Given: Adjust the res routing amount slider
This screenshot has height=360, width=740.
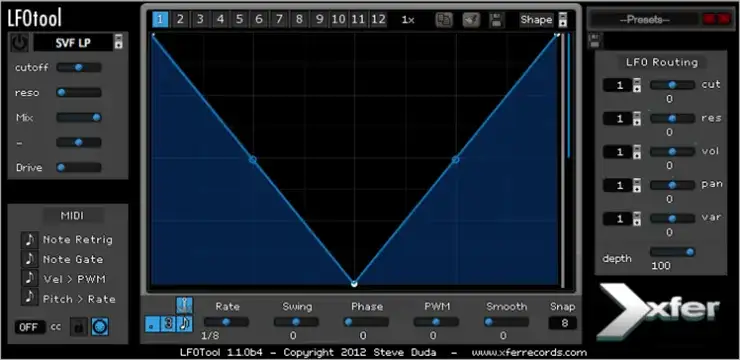Looking at the screenshot, I should click(672, 118).
